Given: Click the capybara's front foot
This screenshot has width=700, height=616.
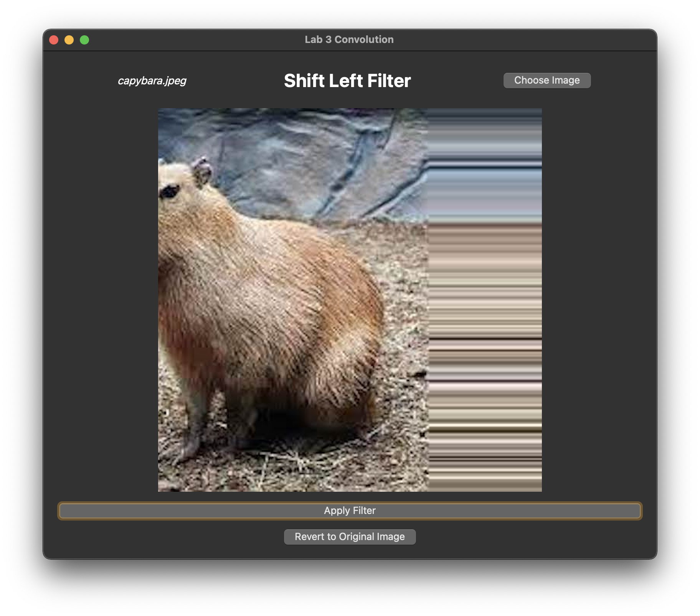Looking at the screenshot, I should tap(180, 449).
